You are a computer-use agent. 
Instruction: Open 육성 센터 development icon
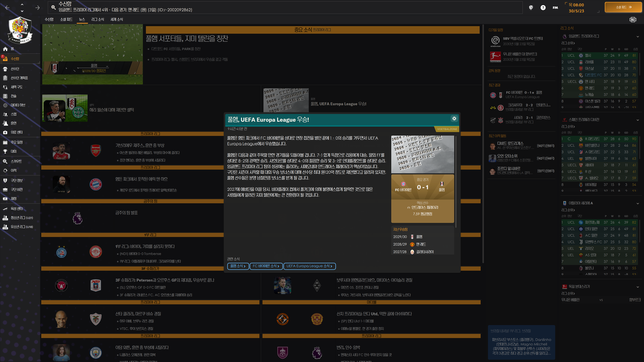pyautogui.click(x=5, y=209)
